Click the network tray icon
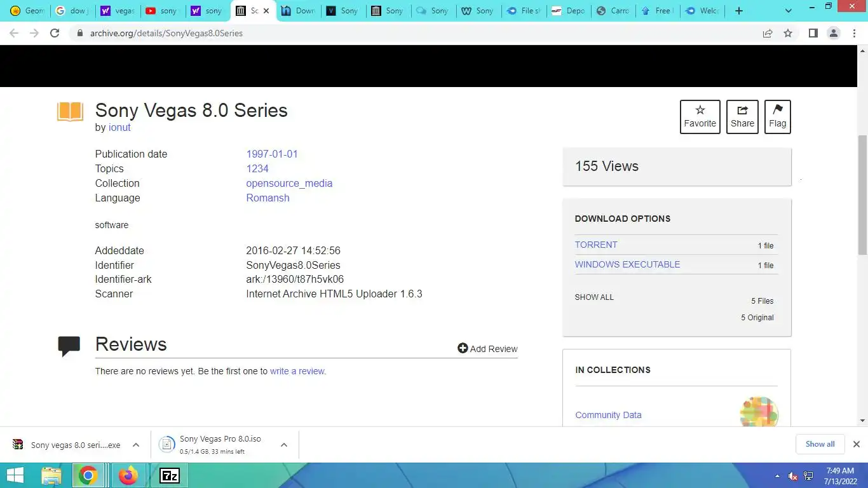Screen dimensions: 868x488 (x=809, y=476)
